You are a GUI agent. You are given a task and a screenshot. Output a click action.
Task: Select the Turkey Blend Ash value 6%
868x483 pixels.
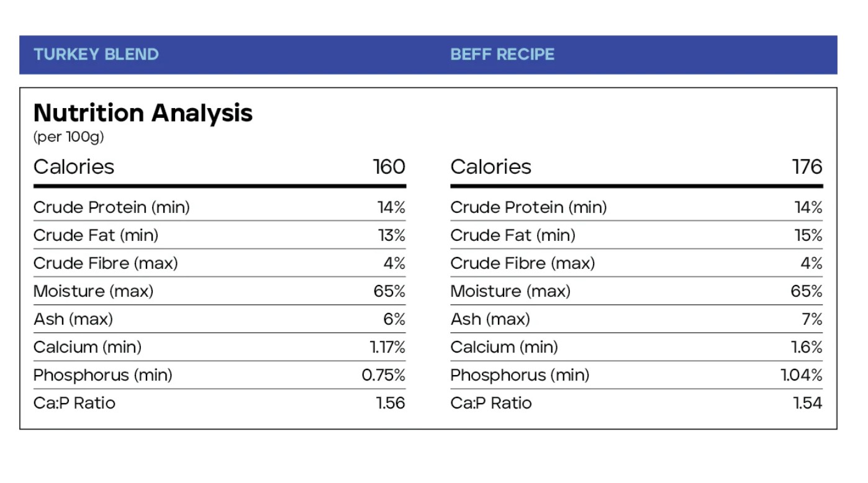[x=394, y=319]
